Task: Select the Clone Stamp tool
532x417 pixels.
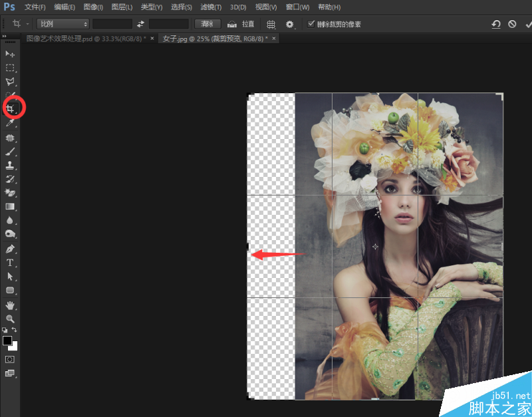Action: 10,166
